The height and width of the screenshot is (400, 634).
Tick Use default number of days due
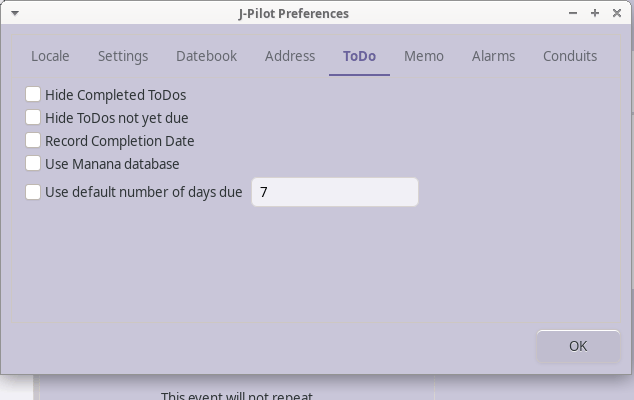[33, 192]
